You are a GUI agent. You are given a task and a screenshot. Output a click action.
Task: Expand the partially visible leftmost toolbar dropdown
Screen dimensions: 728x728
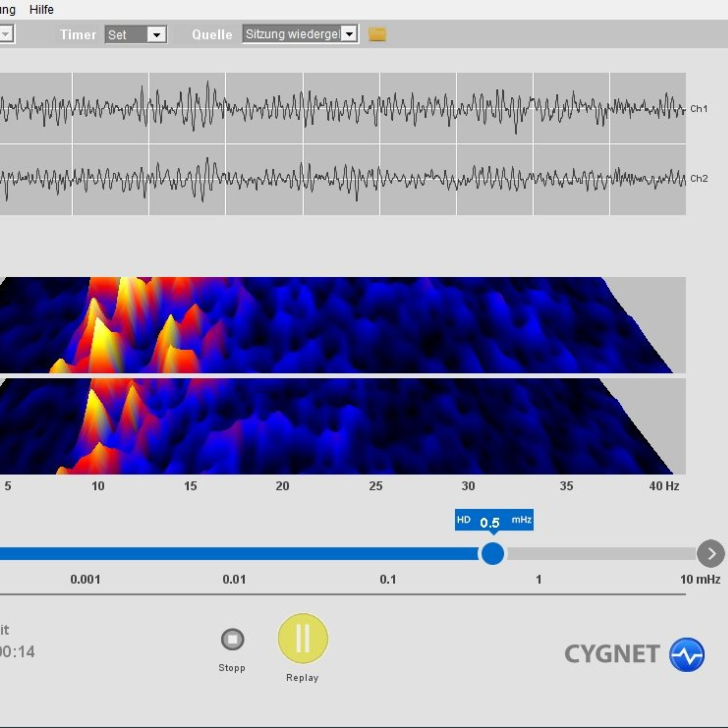point(7,34)
